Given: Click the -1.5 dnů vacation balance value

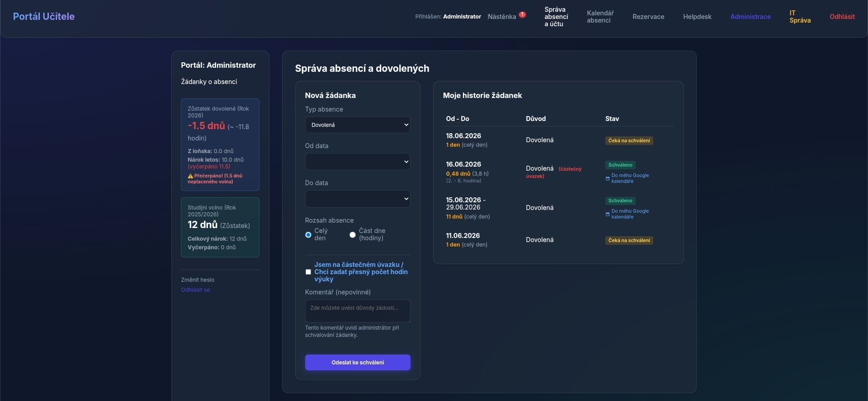Looking at the screenshot, I should click(x=206, y=126).
